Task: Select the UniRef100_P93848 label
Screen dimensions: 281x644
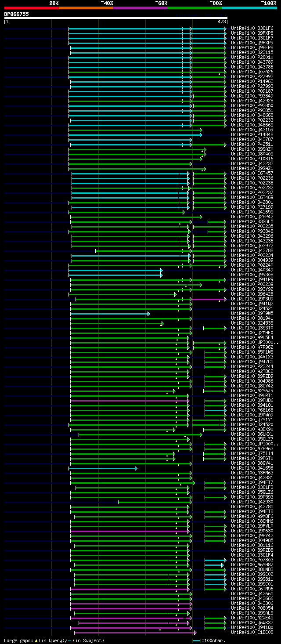Action: click(x=252, y=231)
